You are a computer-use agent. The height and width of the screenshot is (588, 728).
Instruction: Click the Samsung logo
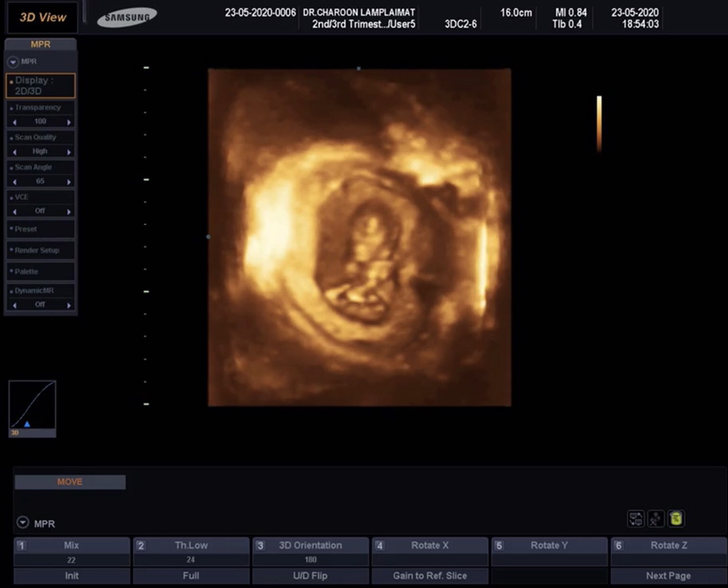click(x=127, y=18)
